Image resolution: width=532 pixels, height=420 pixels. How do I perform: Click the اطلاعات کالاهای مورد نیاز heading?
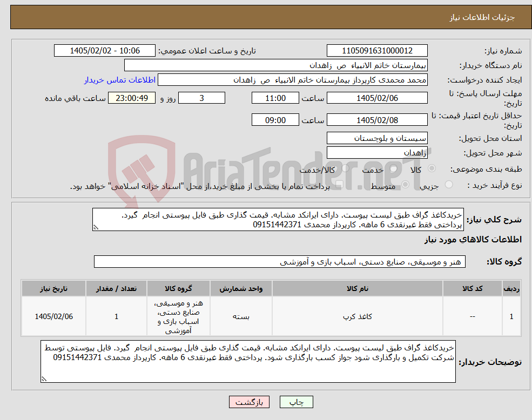(x=473, y=240)
